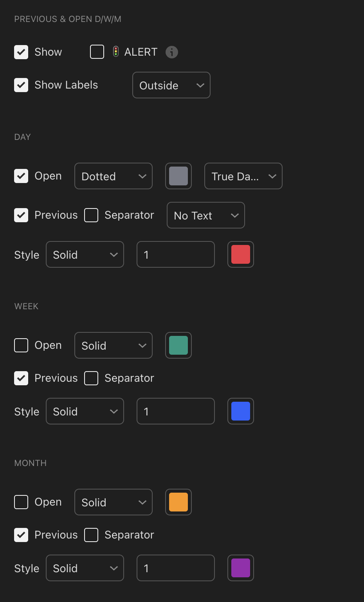
Task: Click the Day Previous line width field
Action: pos(176,254)
